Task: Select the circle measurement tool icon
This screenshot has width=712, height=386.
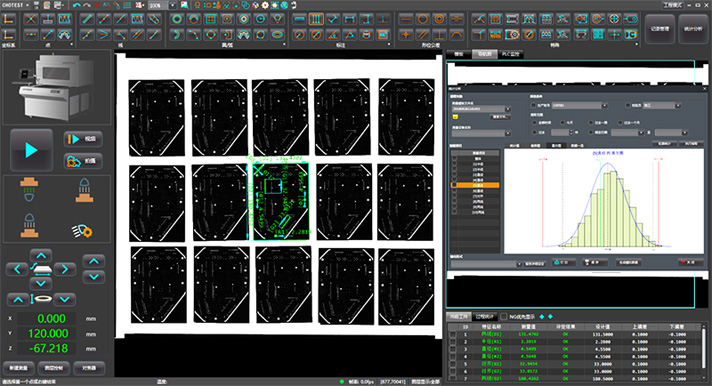Action: point(177,19)
